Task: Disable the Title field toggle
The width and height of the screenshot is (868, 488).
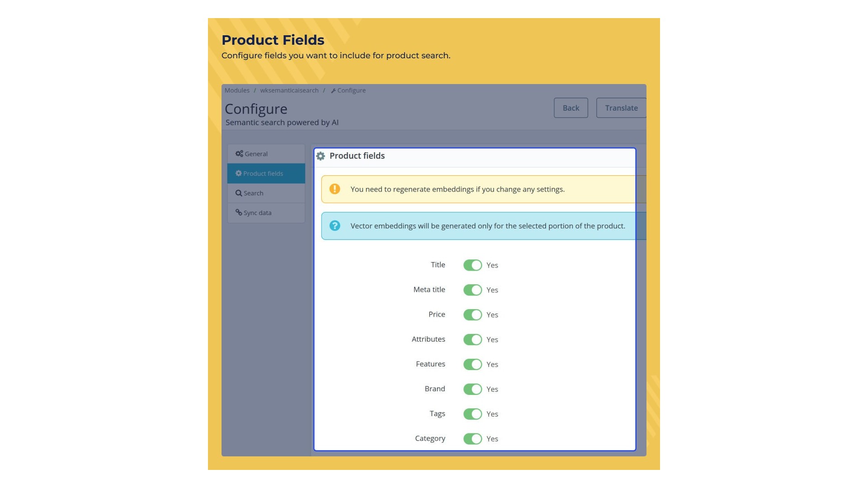Action: pos(472,265)
